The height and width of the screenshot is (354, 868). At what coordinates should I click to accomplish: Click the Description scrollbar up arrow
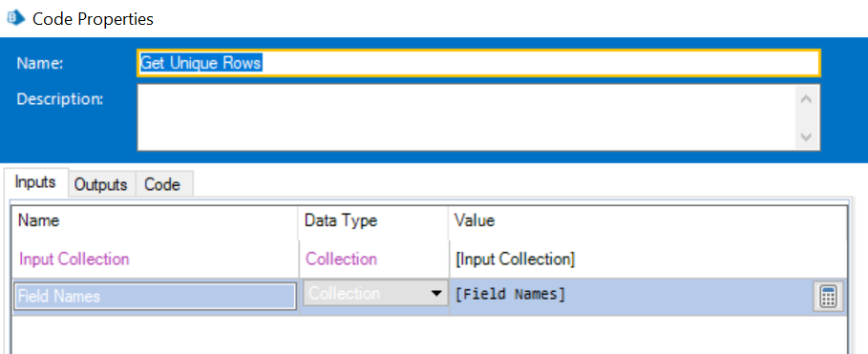click(x=807, y=99)
